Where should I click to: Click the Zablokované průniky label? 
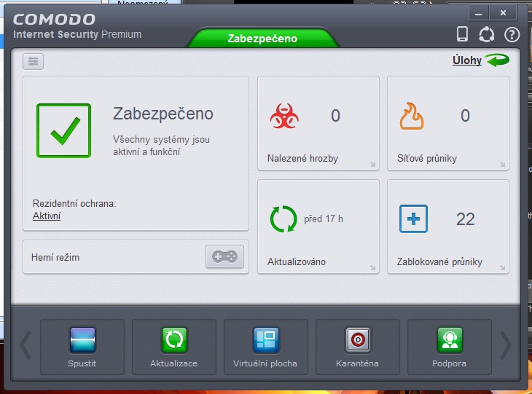pos(439,261)
